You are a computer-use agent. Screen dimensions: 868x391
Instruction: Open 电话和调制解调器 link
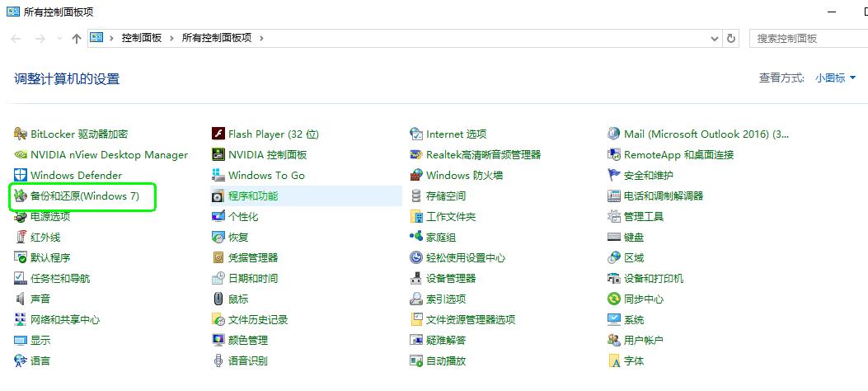[x=664, y=195]
